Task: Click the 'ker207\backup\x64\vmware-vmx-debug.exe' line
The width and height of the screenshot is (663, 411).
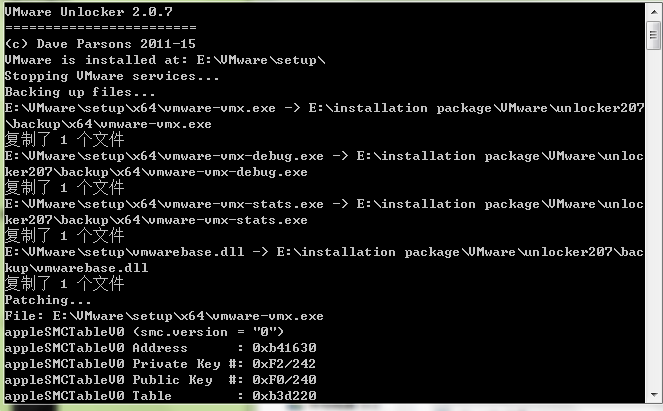Action: point(156,172)
